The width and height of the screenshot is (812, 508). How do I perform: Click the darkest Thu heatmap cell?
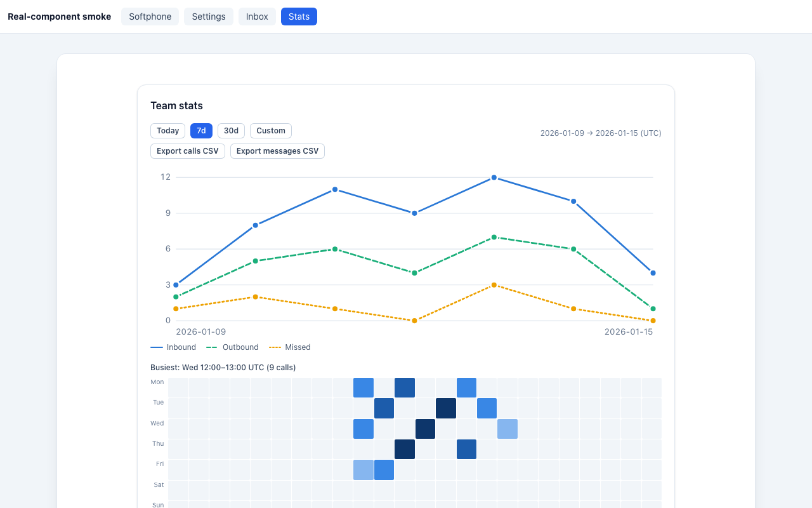pos(405,450)
